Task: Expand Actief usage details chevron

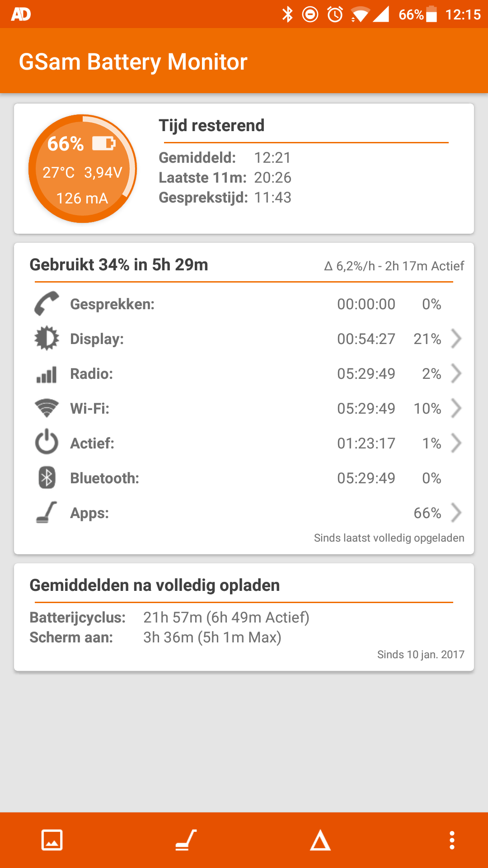Action: click(456, 443)
